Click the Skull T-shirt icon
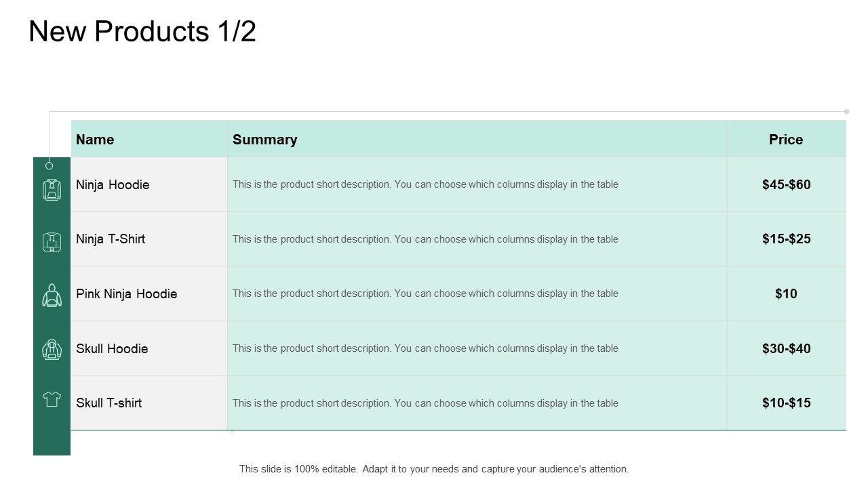The image size is (868, 488). (x=52, y=399)
